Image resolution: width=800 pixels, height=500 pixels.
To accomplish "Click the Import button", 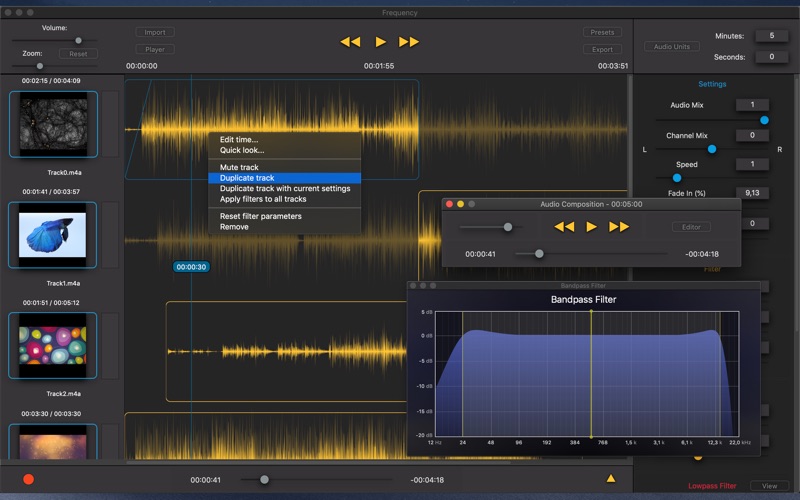I will point(155,32).
